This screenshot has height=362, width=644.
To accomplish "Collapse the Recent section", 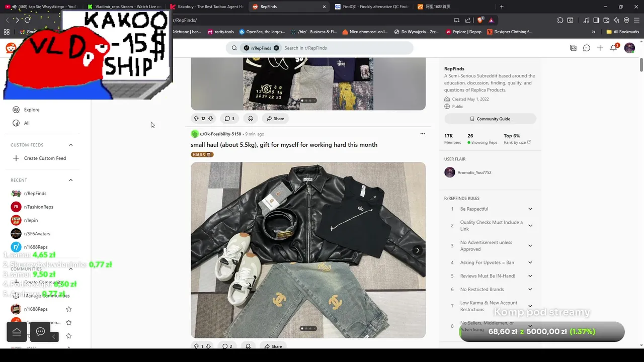I will click(70, 180).
